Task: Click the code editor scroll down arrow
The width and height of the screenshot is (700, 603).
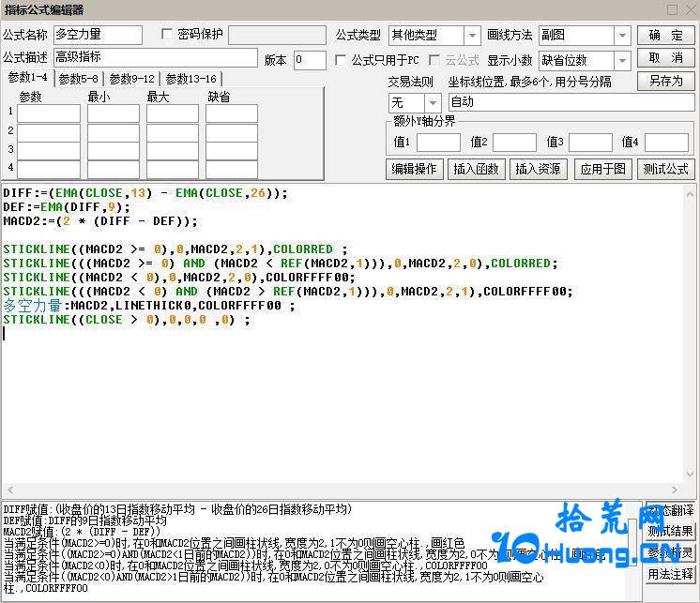Action: [x=690, y=474]
